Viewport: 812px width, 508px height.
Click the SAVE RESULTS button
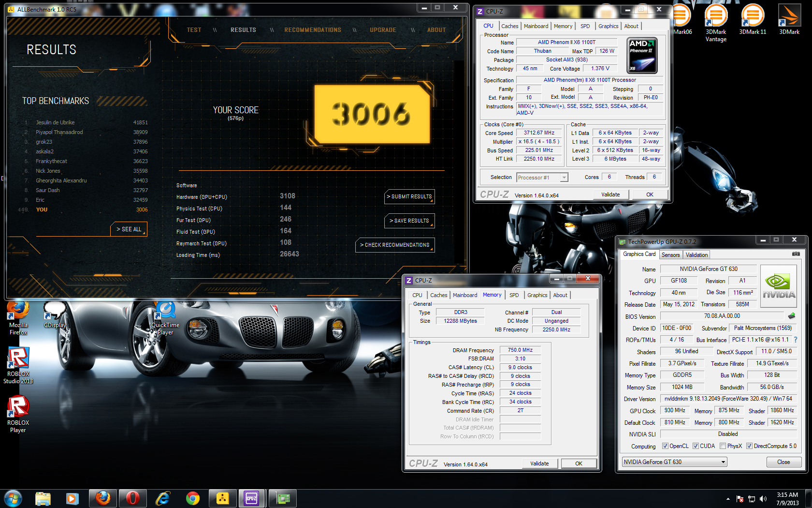409,221
